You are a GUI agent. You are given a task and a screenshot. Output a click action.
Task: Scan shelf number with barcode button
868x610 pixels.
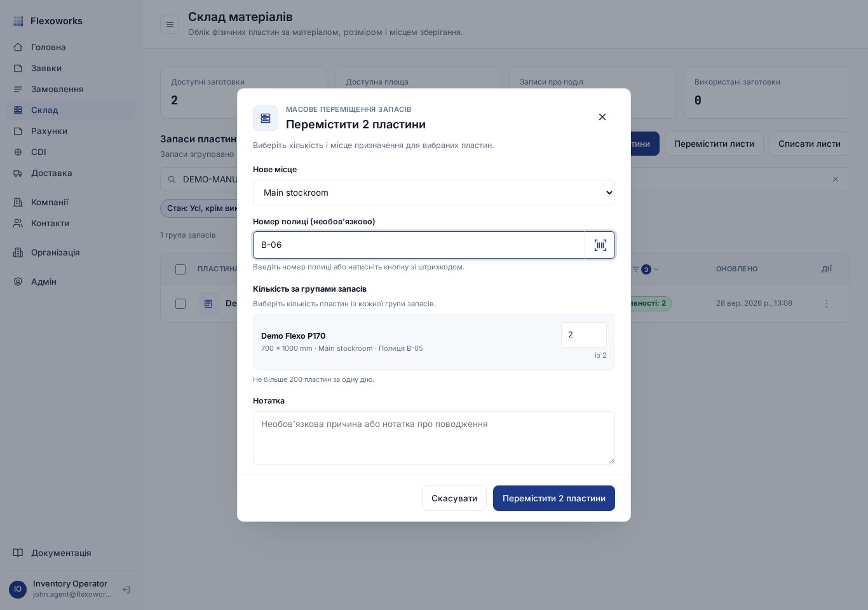point(600,245)
